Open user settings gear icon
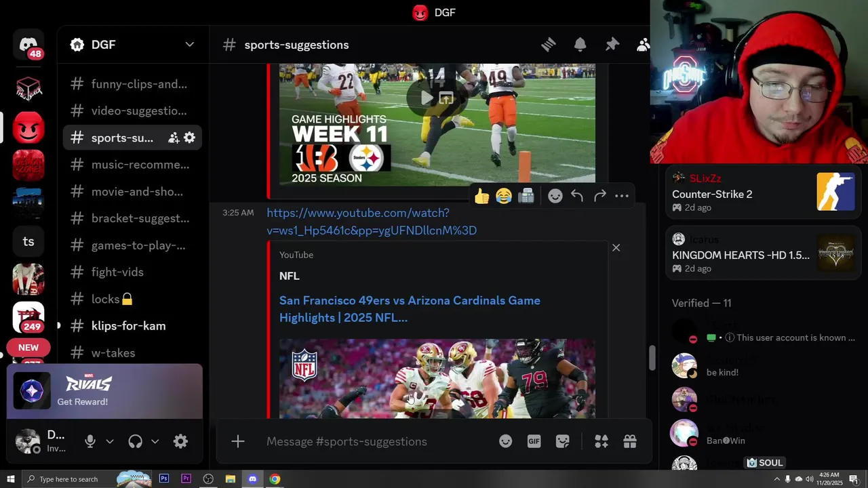Viewport: 868px width, 488px height. (x=180, y=441)
